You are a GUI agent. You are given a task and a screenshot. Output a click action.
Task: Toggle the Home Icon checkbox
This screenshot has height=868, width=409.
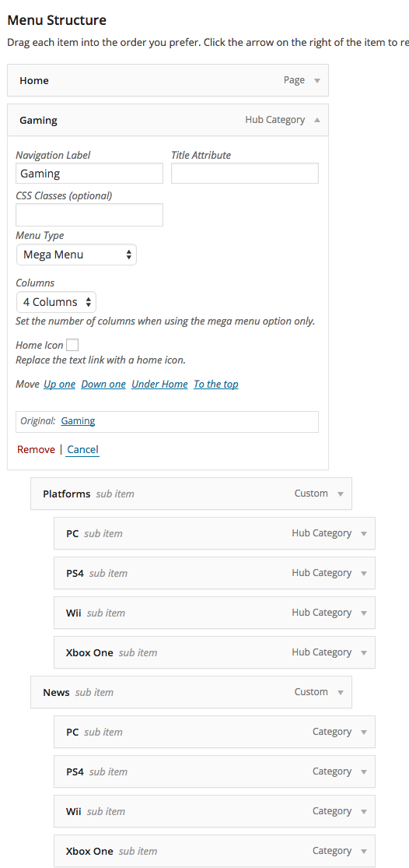[72, 346]
